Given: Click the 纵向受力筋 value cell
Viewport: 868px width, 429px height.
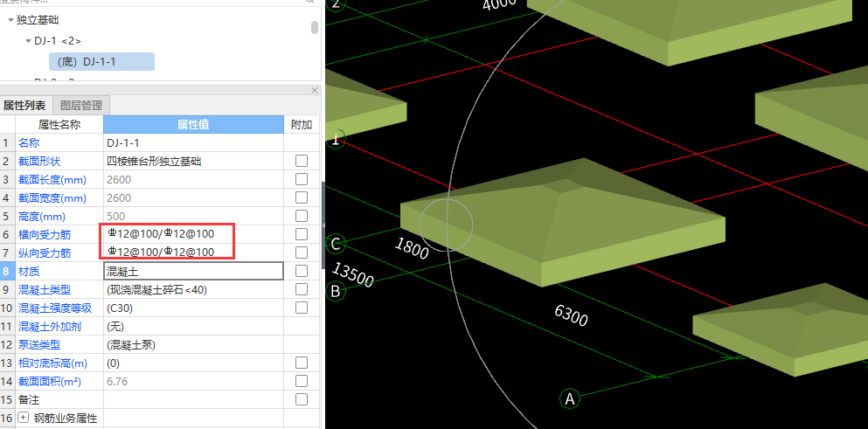Looking at the screenshot, I should 194,253.
